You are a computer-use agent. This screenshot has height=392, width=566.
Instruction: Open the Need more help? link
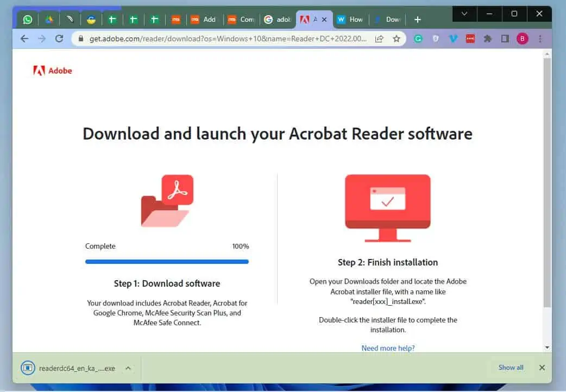(x=388, y=348)
